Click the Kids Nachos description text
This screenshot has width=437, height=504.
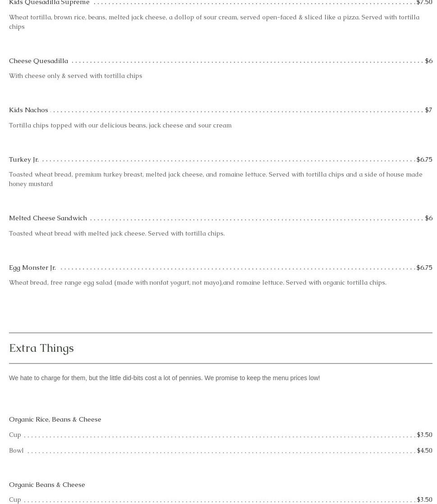coord(120,125)
